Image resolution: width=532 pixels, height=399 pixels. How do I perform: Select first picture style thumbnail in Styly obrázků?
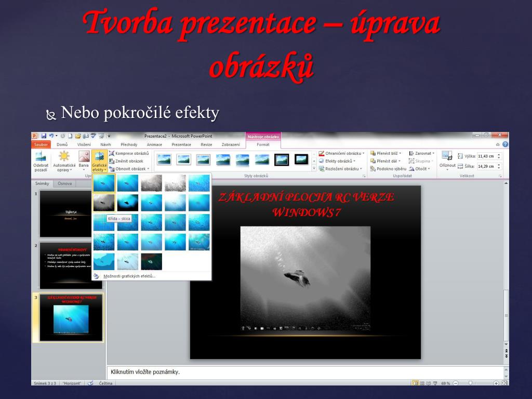coord(164,159)
